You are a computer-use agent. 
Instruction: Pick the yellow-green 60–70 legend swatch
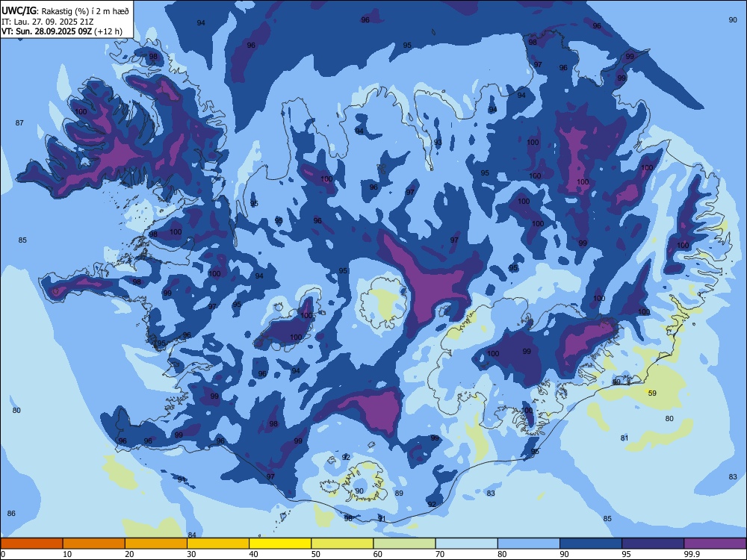click(404, 544)
